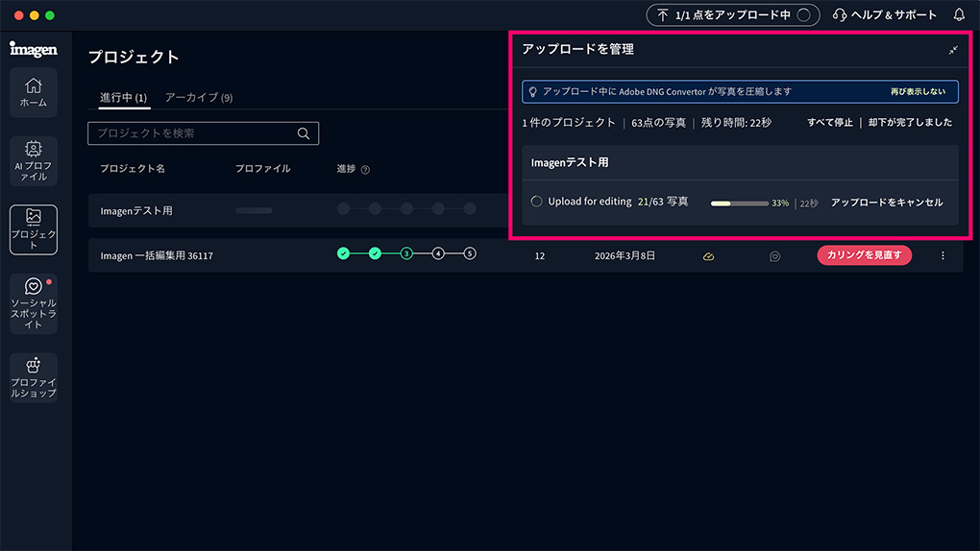Open AI Profiles in the sidebar
This screenshot has height=551, width=980.
click(x=33, y=160)
